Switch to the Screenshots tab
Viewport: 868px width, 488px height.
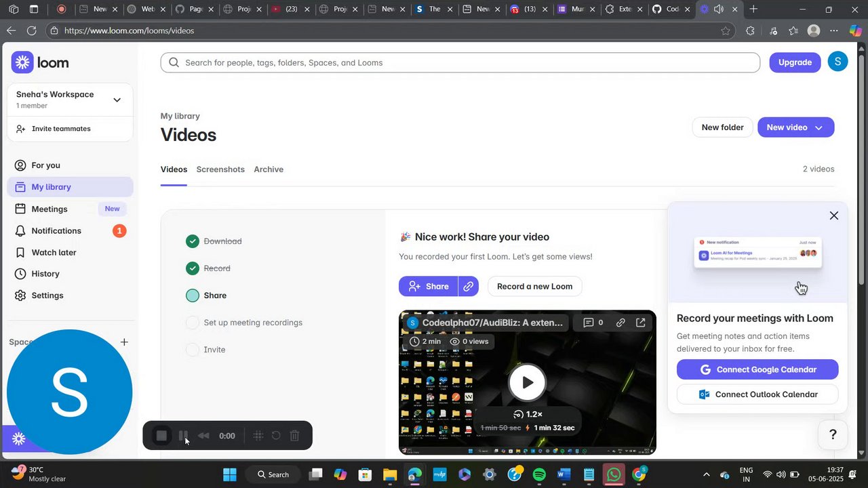pyautogui.click(x=220, y=169)
